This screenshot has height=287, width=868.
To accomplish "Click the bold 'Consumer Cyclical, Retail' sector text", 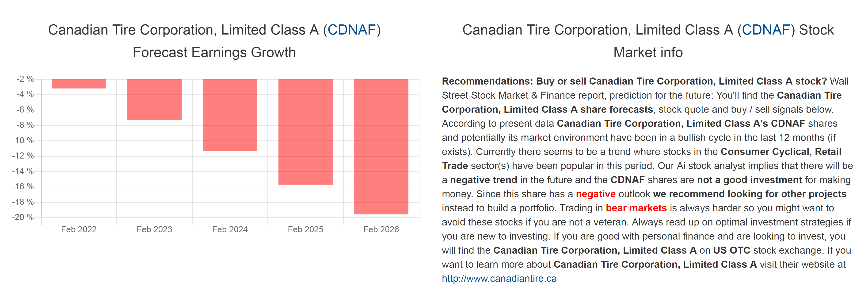I will pos(781,152).
